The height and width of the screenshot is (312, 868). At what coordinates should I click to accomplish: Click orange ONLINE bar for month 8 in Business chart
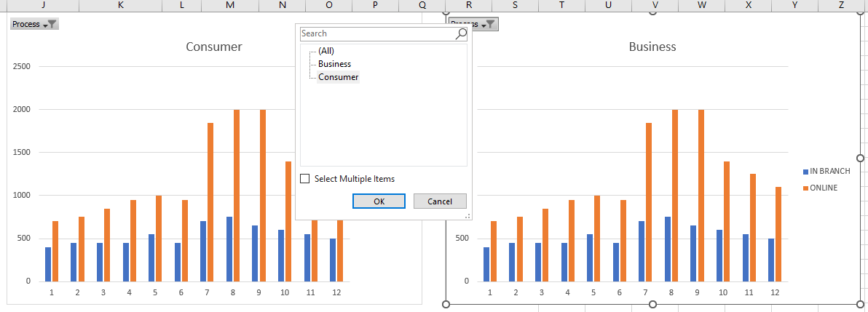point(675,196)
